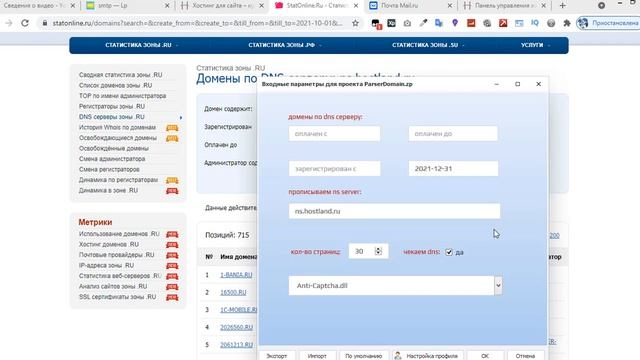Click red badge next to IP-адреса зоны .RU
The width and height of the screenshot is (640, 360).
coord(172,266)
